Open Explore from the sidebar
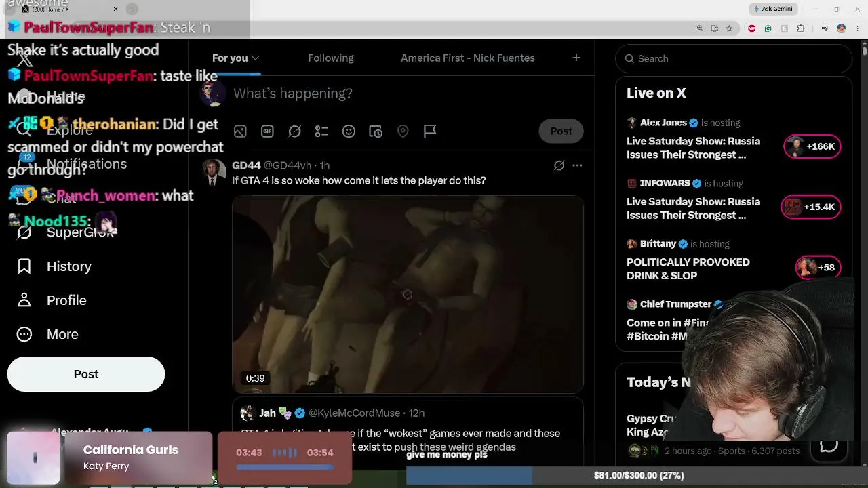 click(x=55, y=130)
